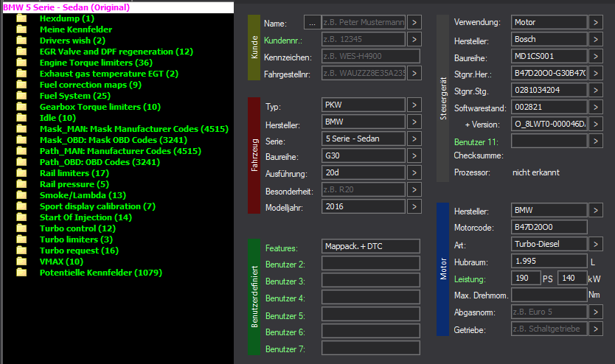
Task: Select the BMW 5 Serie - Sedan (Original) root
Action: click(66, 7)
